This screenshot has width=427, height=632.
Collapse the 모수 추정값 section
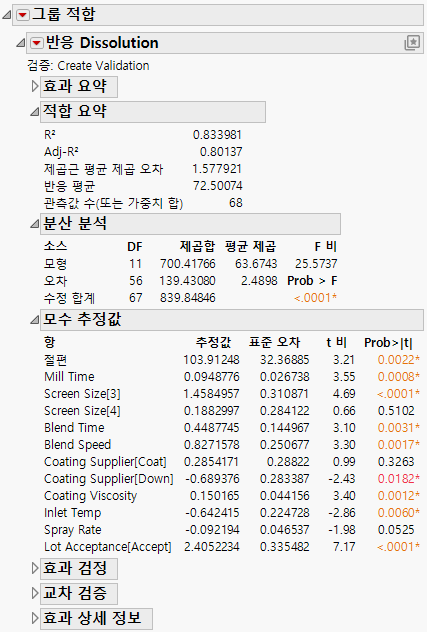[x=35, y=320]
